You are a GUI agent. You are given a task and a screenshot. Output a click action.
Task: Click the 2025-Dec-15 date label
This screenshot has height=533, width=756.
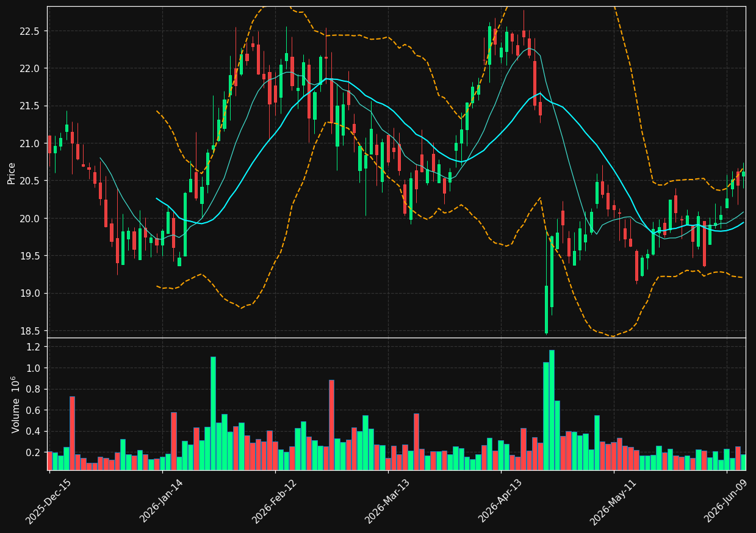pyautogui.click(x=48, y=501)
